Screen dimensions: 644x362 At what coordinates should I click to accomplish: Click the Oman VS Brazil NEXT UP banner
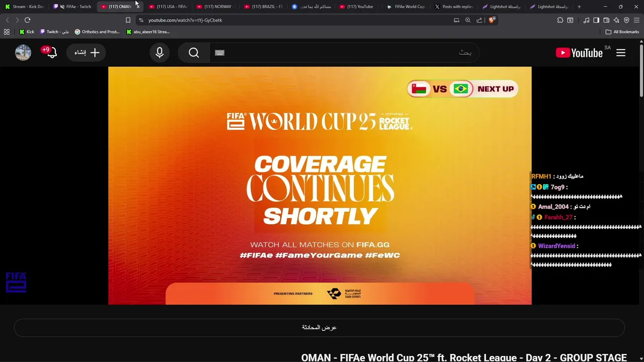462,89
